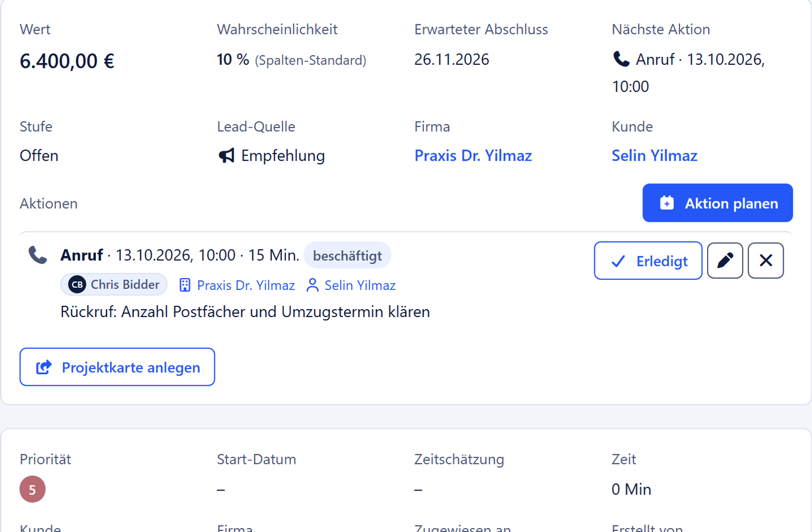Open the Selin Yilmaz customer link under Kunde
This screenshot has height=532, width=812.
coord(655,156)
